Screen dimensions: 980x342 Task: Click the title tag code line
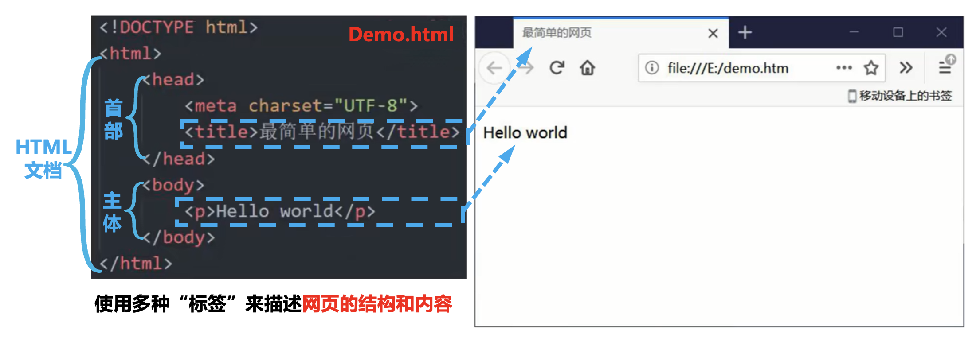click(x=322, y=132)
